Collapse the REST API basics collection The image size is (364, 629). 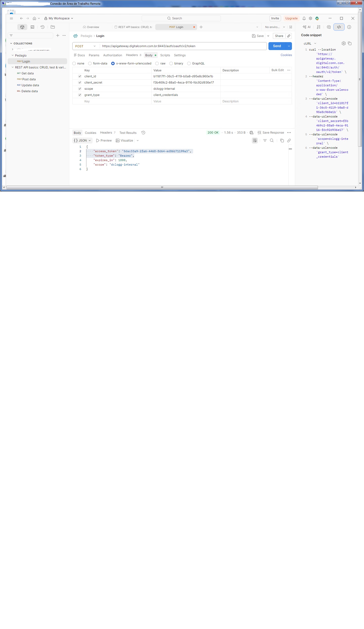pyautogui.click(x=13, y=67)
